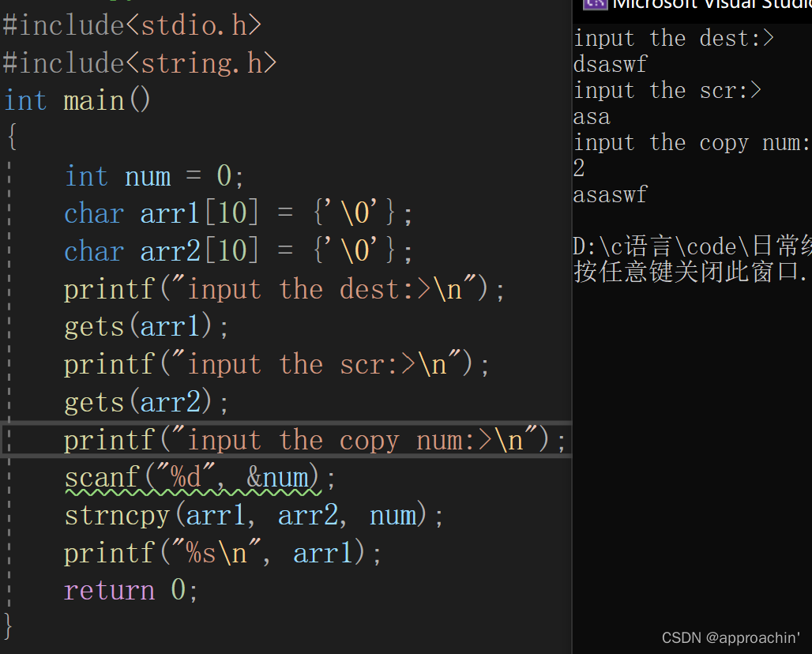Click the '#include<string.h>' line
The width and height of the screenshot is (812, 654).
click(x=140, y=63)
